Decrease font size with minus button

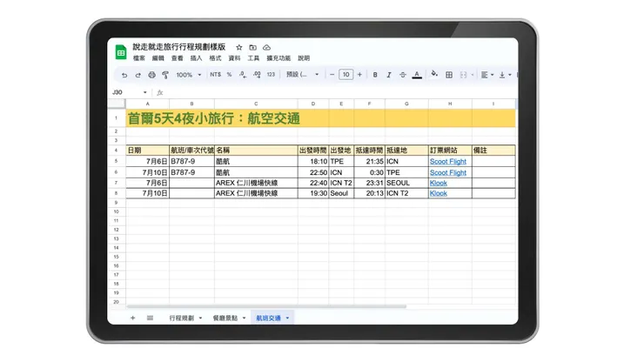332,74
